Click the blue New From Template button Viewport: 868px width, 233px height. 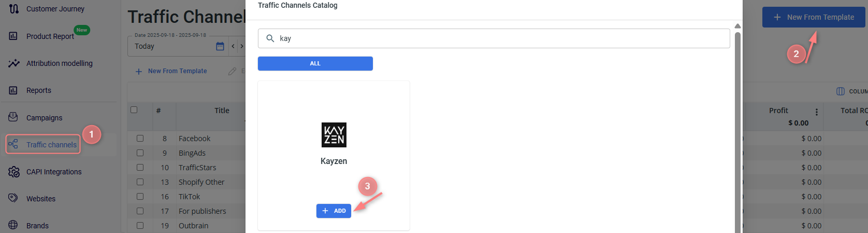click(x=813, y=17)
